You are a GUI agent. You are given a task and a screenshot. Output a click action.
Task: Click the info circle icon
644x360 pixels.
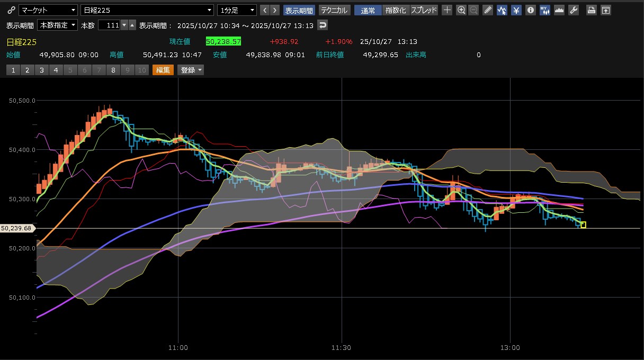point(530,10)
